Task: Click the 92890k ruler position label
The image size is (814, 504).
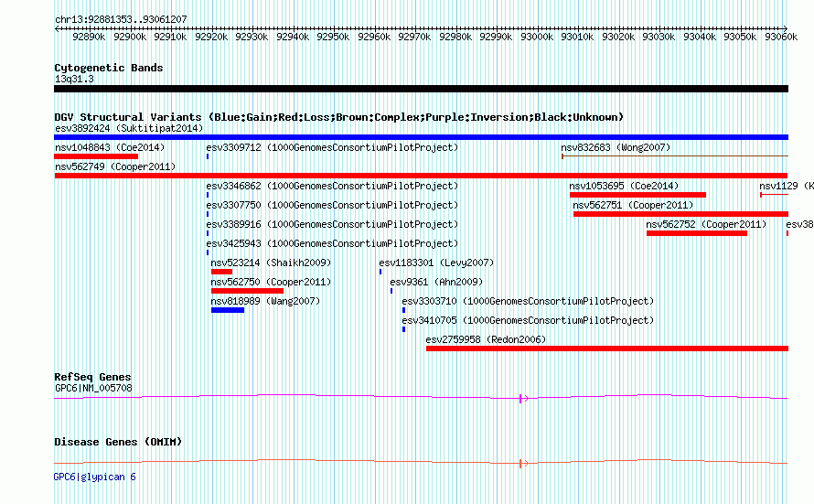Action: click(89, 37)
